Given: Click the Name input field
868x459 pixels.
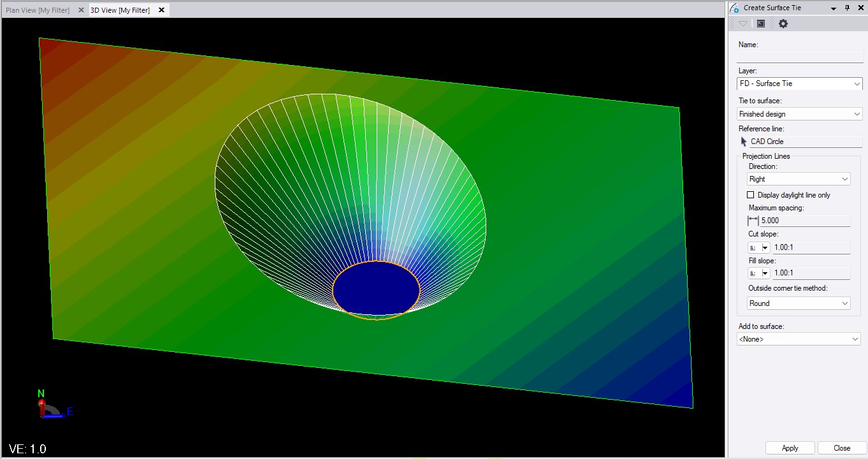Looking at the screenshot, I should (800, 57).
